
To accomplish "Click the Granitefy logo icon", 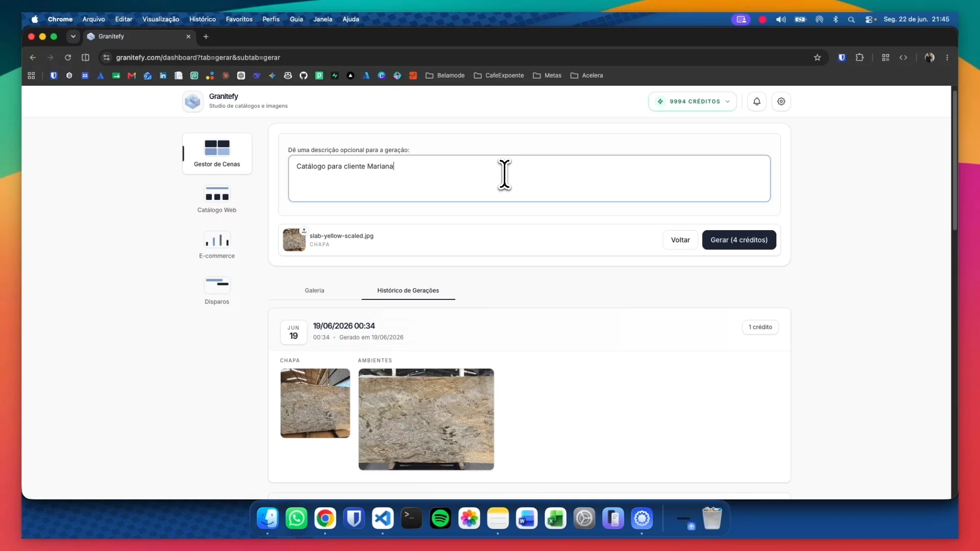I will (x=193, y=102).
